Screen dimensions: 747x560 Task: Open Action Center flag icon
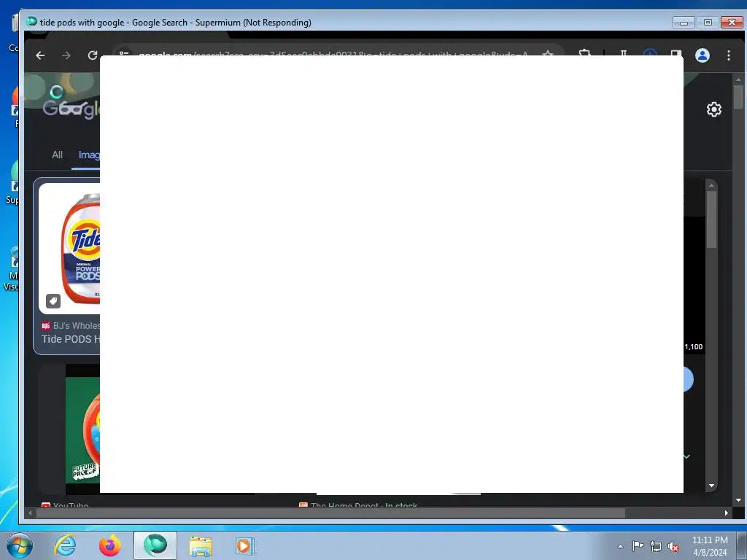click(x=638, y=546)
